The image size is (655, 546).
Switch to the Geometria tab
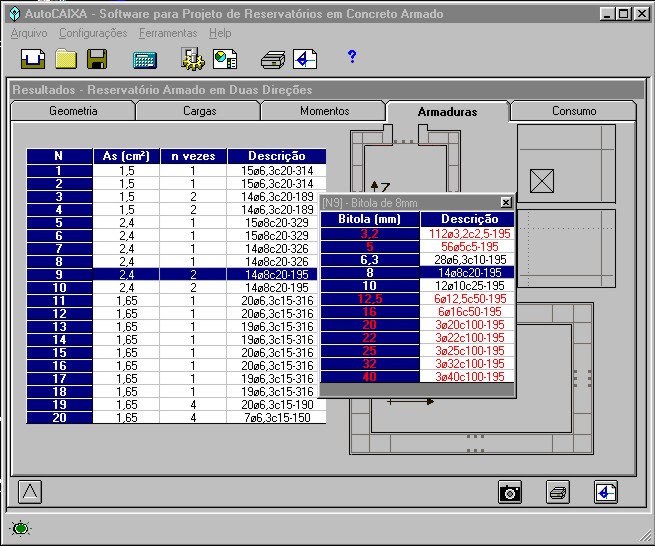tap(73, 111)
